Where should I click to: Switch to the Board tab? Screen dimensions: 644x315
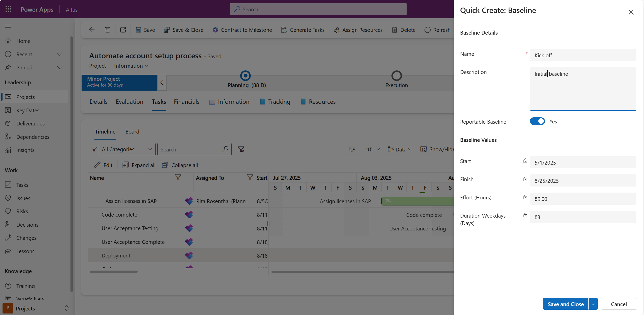click(x=132, y=132)
